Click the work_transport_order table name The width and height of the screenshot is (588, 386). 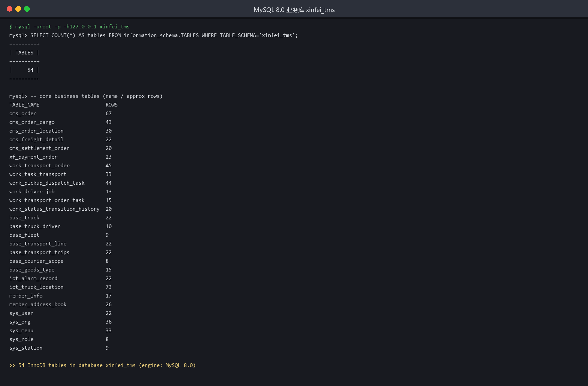(x=39, y=166)
